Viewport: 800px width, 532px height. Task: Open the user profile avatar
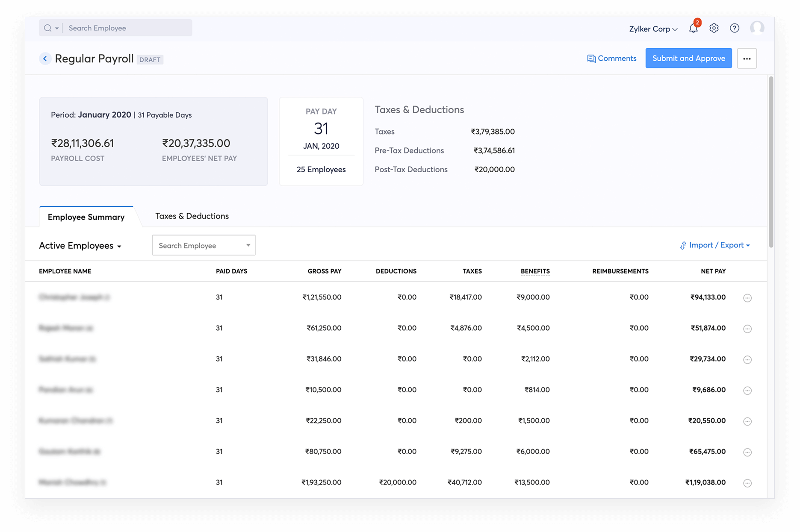757,28
